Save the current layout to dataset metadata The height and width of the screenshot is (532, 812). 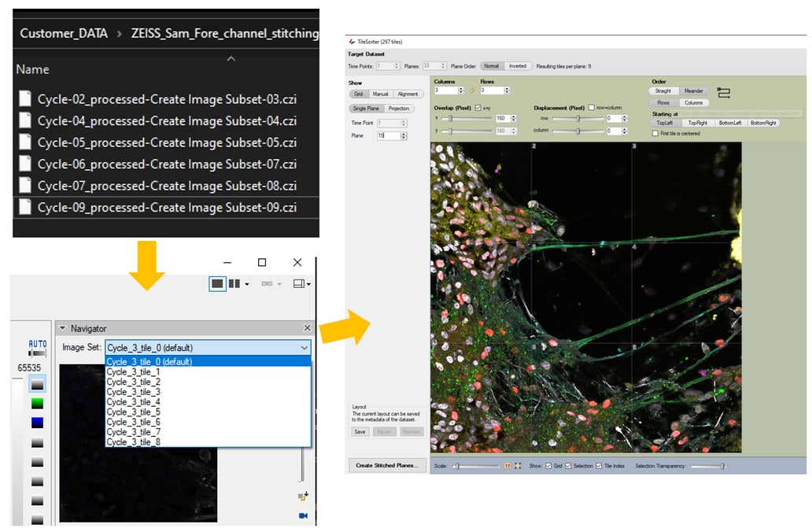point(359,431)
